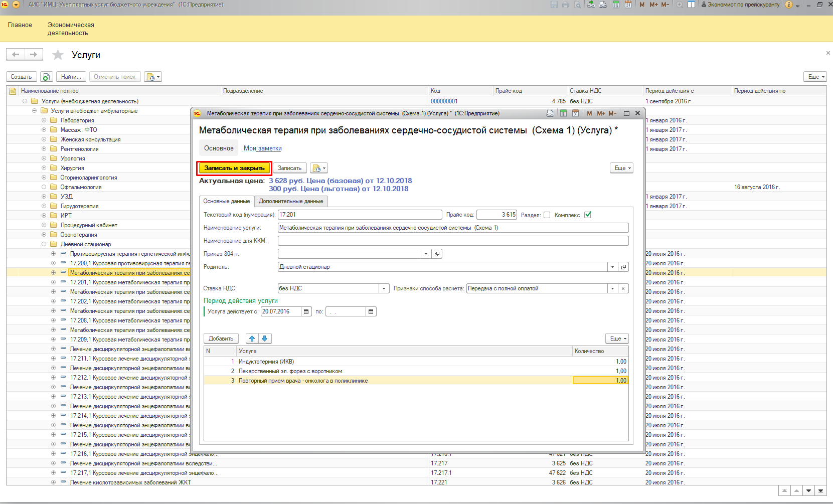This screenshot has width=833, height=504.
Task: Expand the Лаборатория folder in tree
Action: [x=44, y=120]
